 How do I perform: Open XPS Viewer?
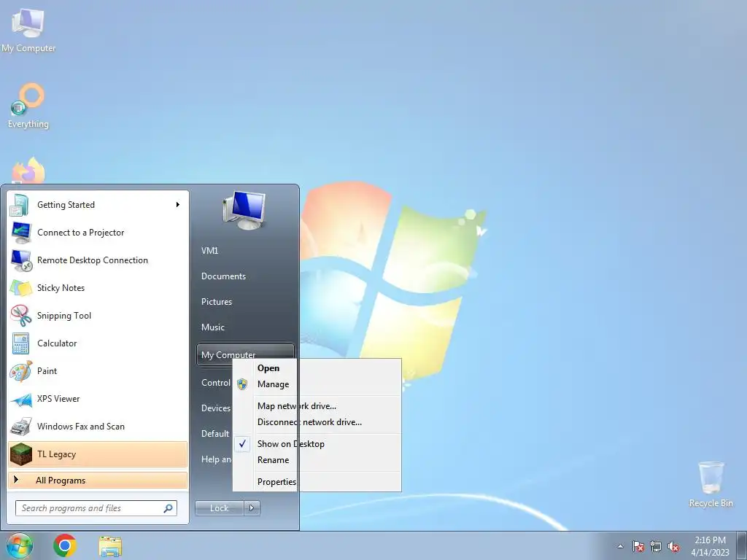tap(98, 399)
